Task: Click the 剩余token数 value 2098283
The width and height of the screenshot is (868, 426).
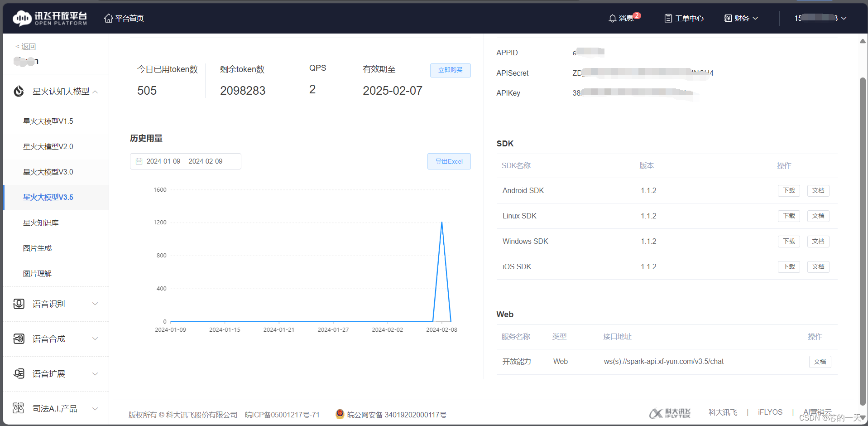Action: [x=243, y=91]
